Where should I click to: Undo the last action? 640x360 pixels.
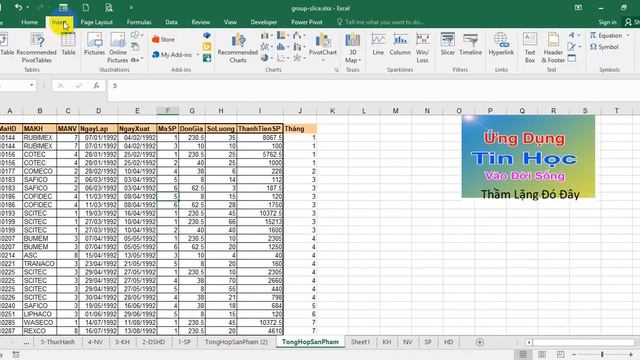[x=18, y=7]
